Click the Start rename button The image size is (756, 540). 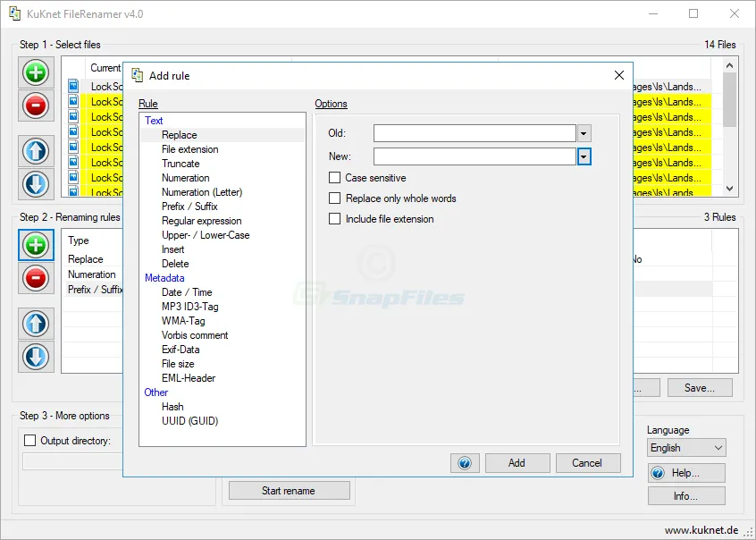tap(290, 490)
